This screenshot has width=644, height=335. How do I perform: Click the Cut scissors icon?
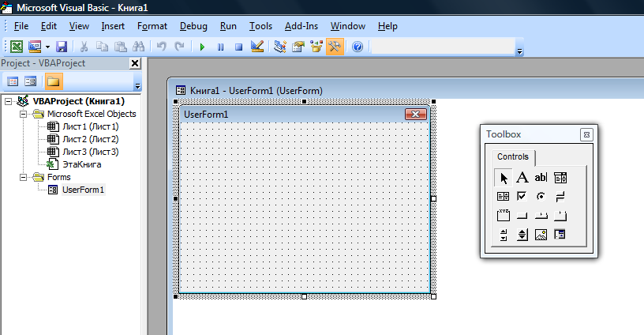pyautogui.click(x=84, y=47)
